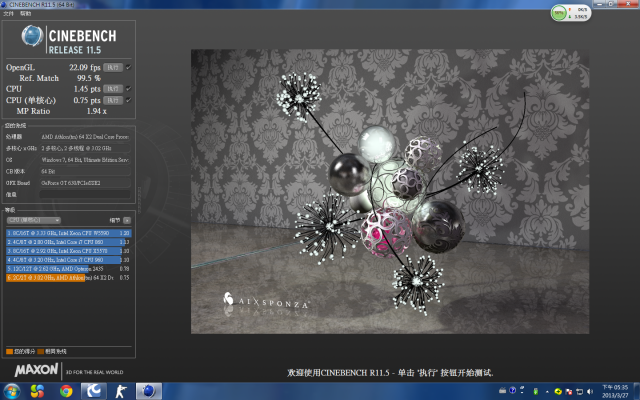Click the green USB safely remove tray icon

click(x=536, y=391)
